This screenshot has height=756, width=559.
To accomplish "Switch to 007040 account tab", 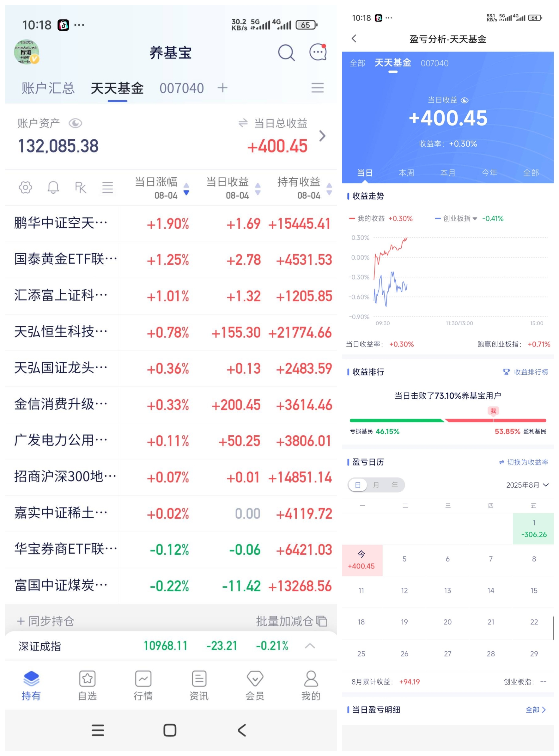I will [182, 88].
